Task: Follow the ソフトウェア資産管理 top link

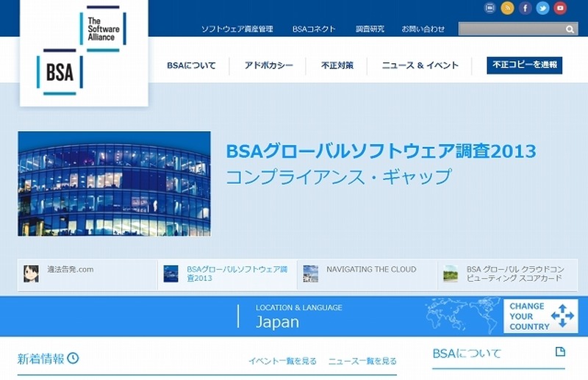Action: click(237, 29)
